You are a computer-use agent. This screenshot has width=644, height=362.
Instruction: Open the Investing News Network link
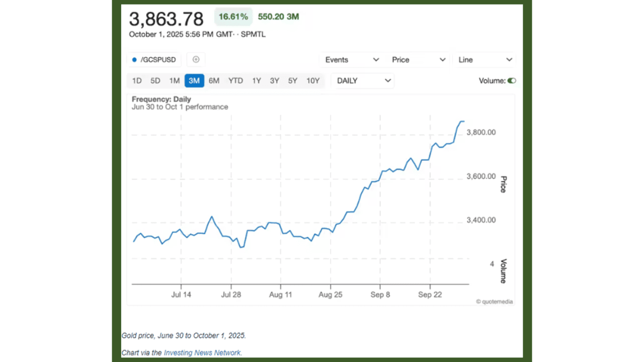202,352
